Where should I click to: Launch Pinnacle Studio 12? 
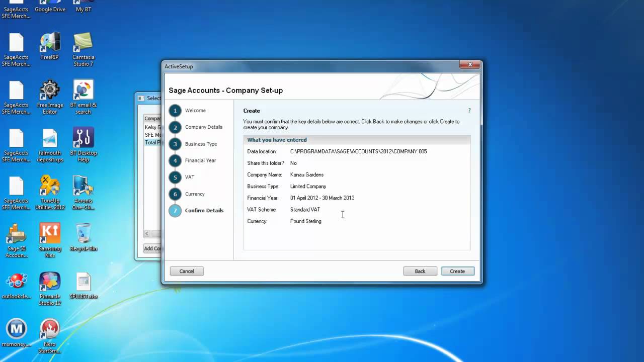[50, 289]
